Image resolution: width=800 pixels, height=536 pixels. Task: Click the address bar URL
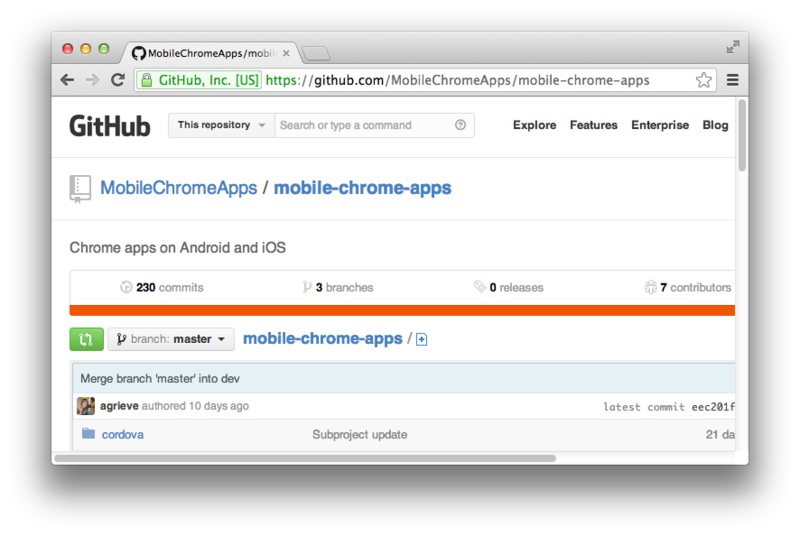pos(458,80)
